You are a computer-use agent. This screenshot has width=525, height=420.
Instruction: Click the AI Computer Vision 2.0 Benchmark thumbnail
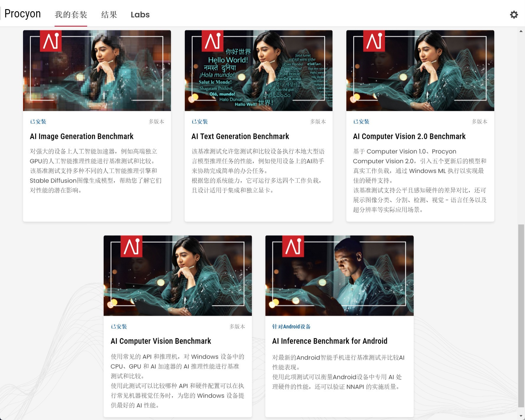pyautogui.click(x=420, y=70)
